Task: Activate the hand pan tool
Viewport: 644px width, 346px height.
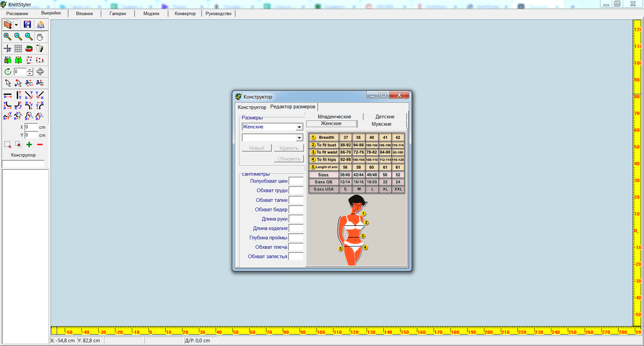Action: point(40,37)
